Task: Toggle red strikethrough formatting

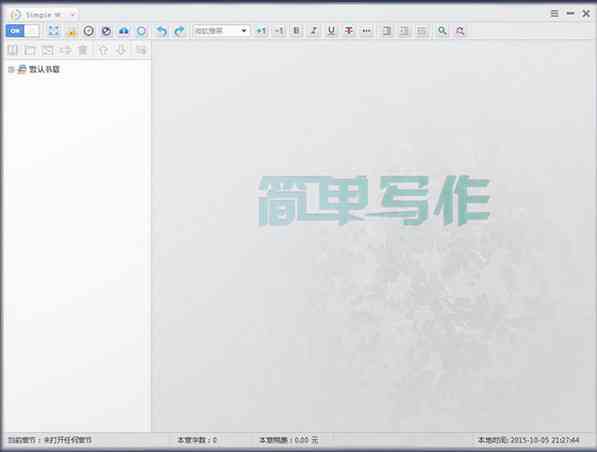Action: [349, 31]
